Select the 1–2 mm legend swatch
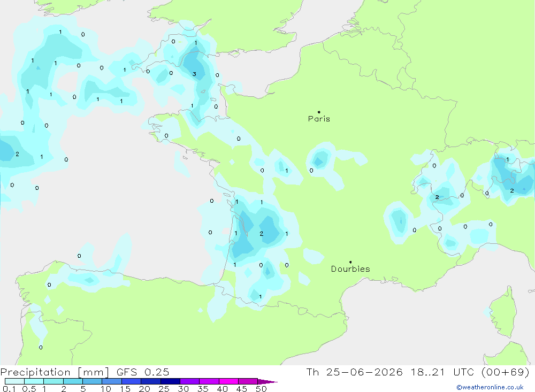535x392 pixels. tap(53, 381)
